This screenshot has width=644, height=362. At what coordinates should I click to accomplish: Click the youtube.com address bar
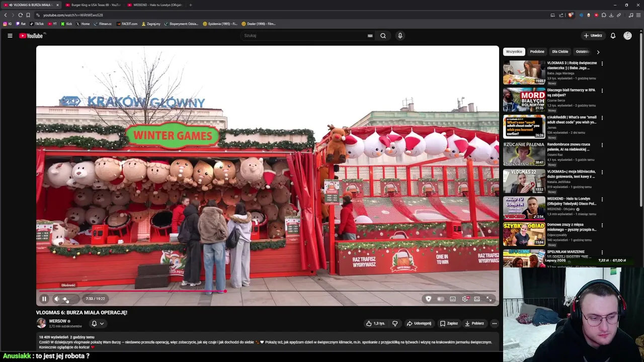coord(292,15)
